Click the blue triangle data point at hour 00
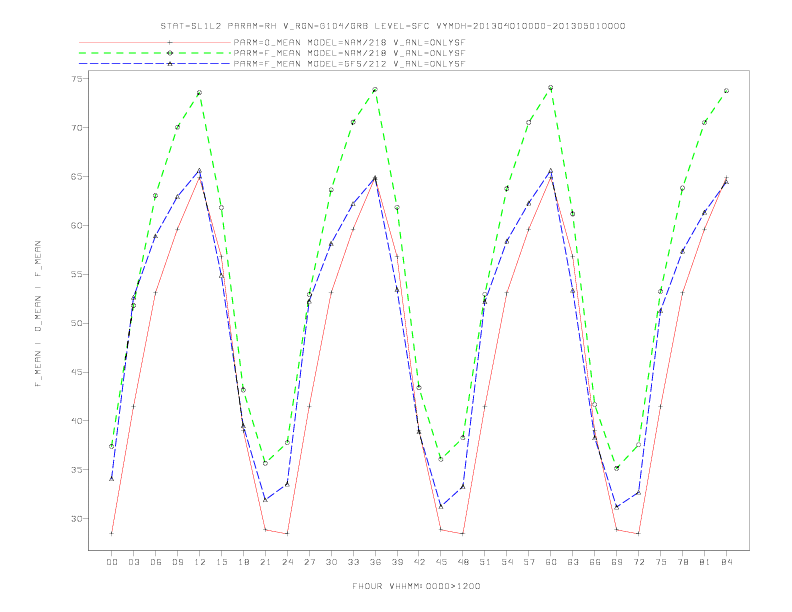The width and height of the screenshot is (792, 612). tap(112, 479)
